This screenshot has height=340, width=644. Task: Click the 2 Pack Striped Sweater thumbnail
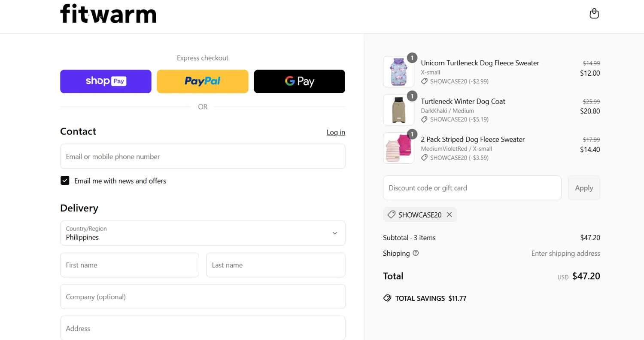[398, 148]
